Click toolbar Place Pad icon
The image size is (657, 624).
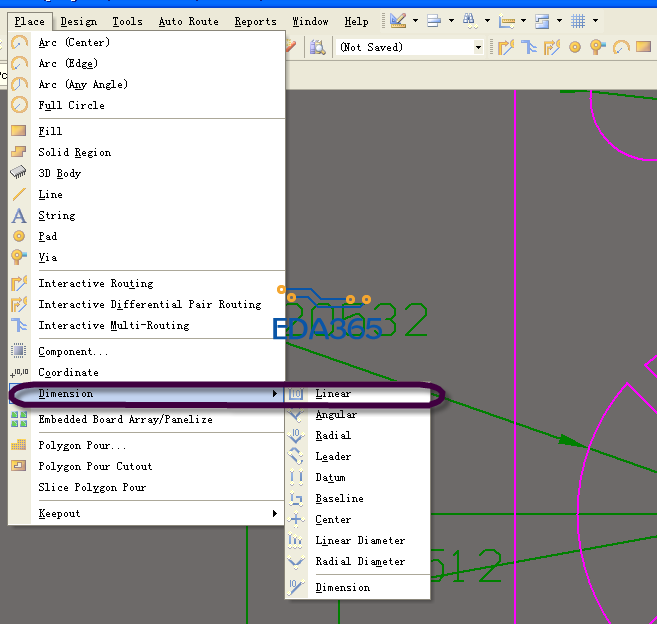tap(575, 47)
